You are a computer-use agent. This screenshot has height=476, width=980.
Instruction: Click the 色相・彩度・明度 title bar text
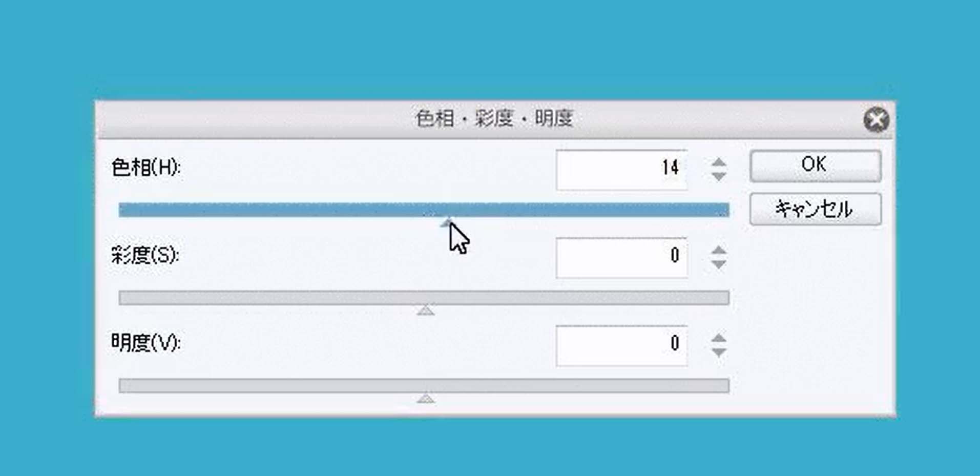(494, 119)
